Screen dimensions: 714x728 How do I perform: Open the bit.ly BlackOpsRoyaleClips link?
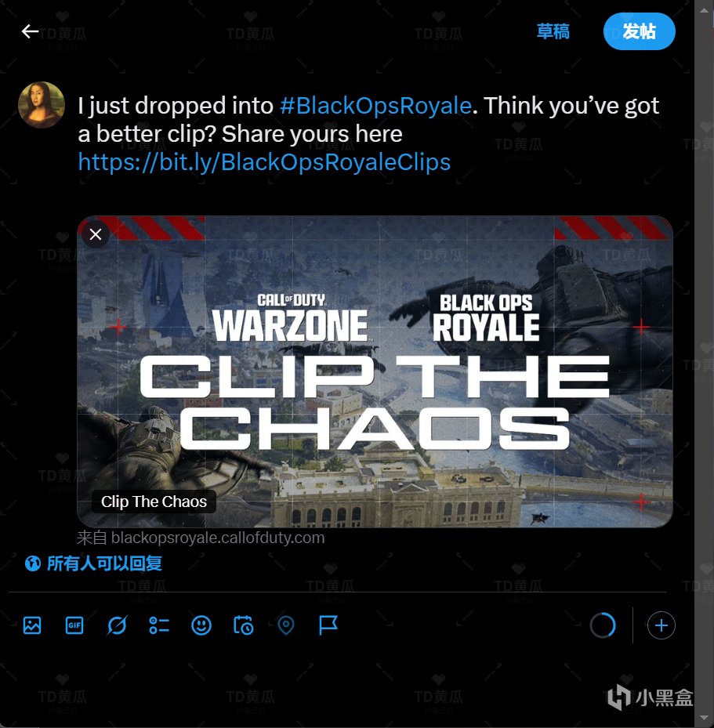pos(264,162)
